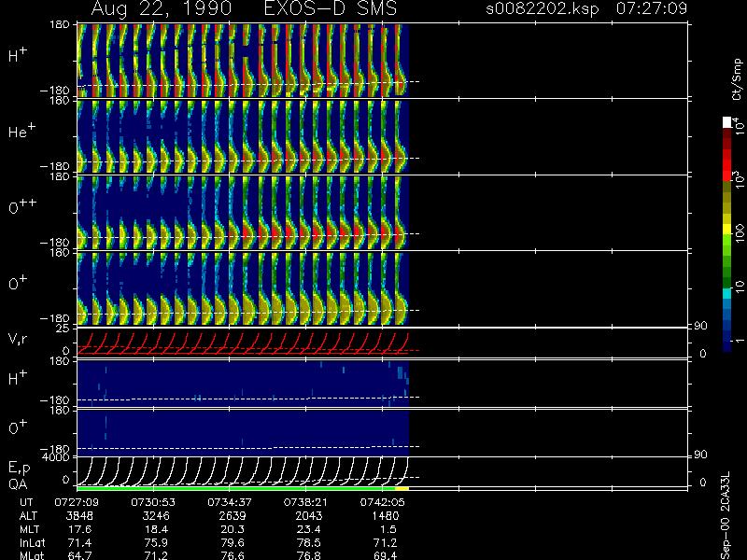Click the MLT value '20.3'
The width and height of the screenshot is (747, 560).
click(233, 529)
